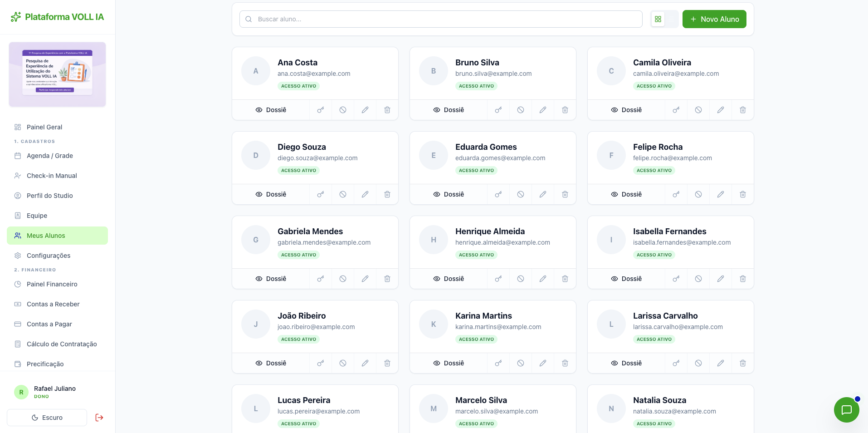Screen dimensions: 868x433
Task: Open the survey banner thumbnail in sidebar
Action: coord(58,74)
